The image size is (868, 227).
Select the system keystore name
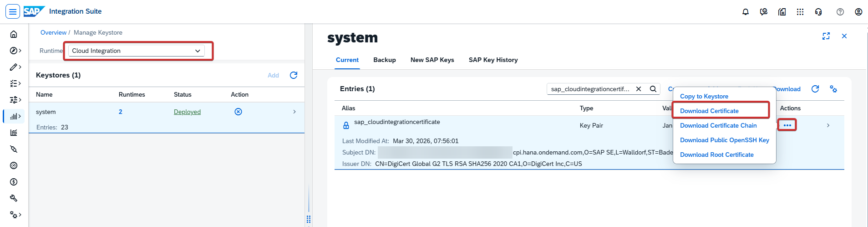tap(46, 112)
